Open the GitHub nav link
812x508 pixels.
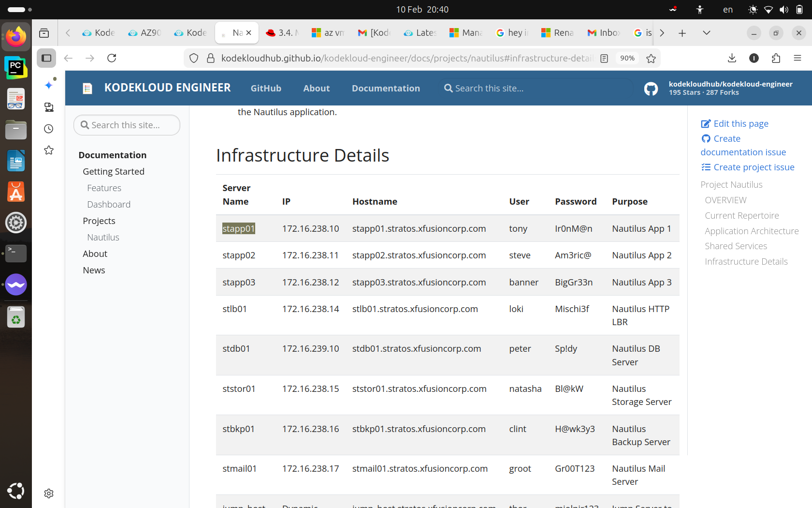click(x=266, y=89)
